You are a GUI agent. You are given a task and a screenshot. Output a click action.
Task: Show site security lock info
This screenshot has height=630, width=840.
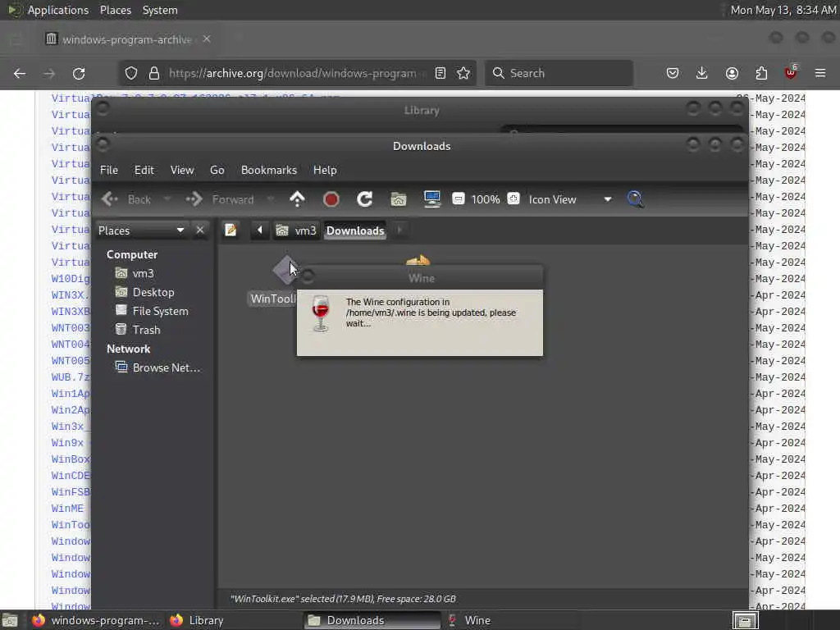click(x=154, y=73)
